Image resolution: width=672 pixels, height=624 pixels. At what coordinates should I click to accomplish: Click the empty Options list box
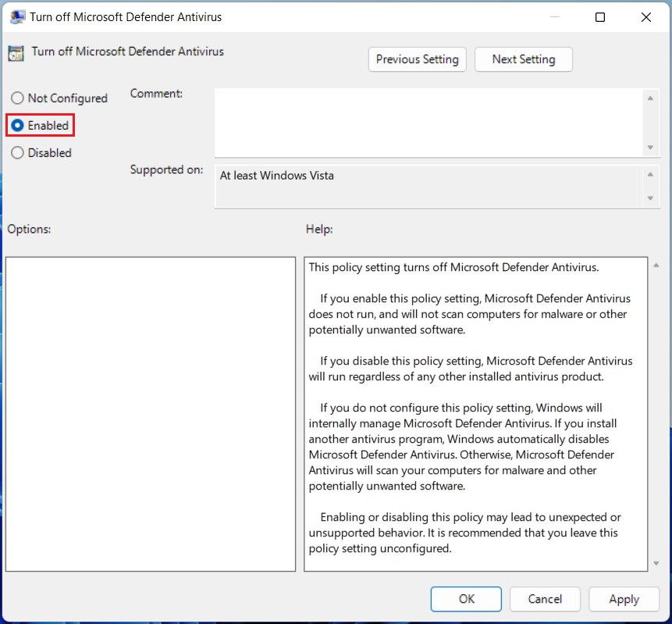pos(151,414)
